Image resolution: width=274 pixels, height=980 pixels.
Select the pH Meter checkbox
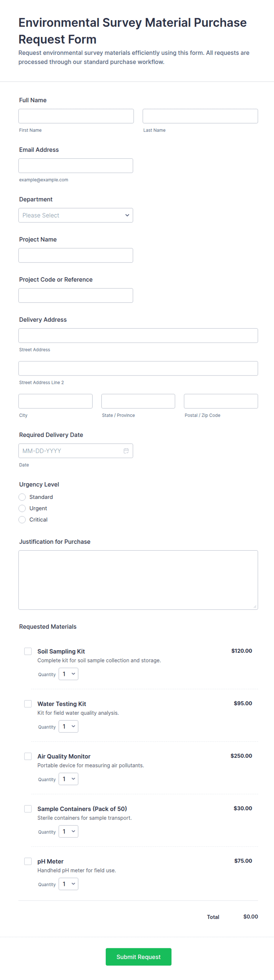pyautogui.click(x=28, y=861)
